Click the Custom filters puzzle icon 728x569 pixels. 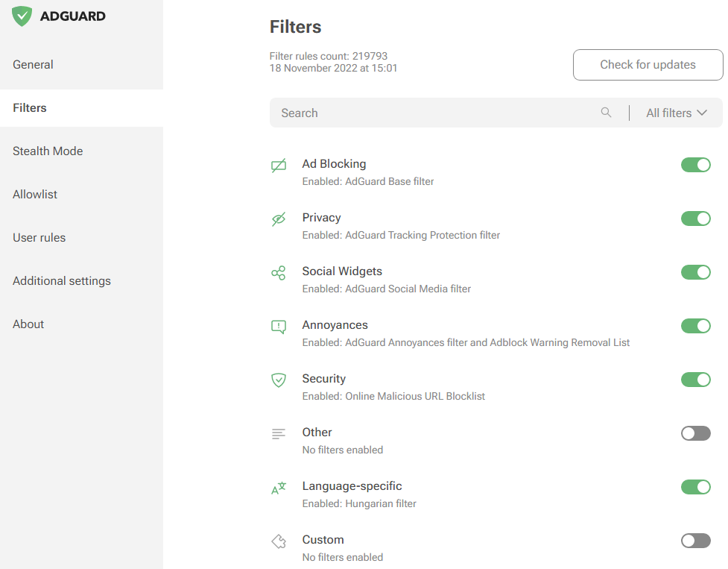(279, 541)
